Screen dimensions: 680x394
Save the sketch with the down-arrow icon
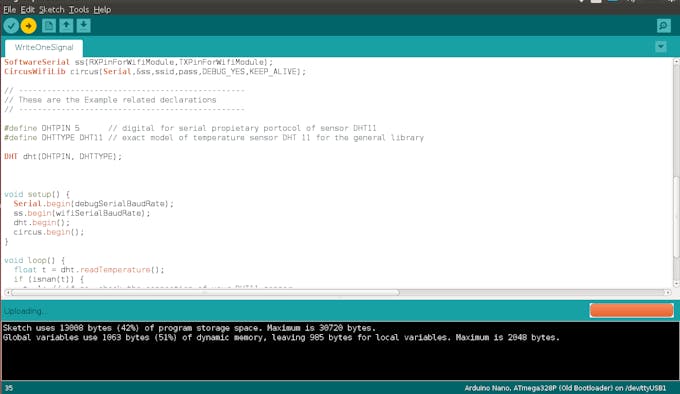(83, 26)
